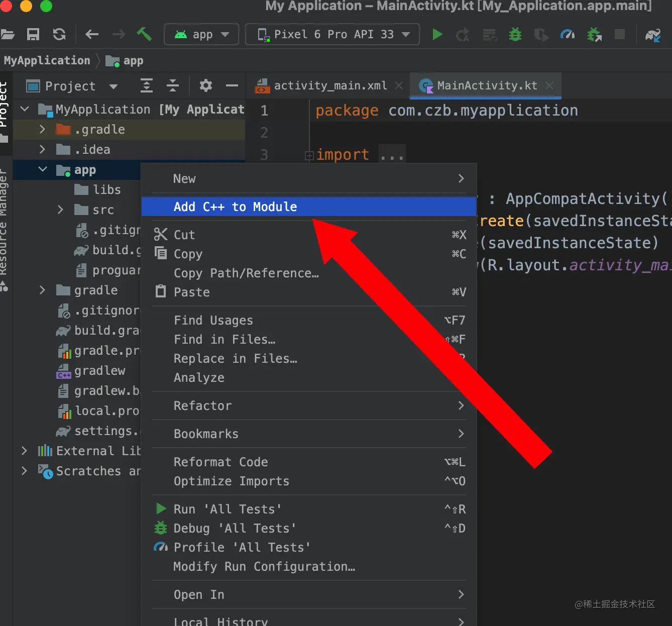Viewport: 672px width, 626px height.
Task: Debug the app with the bug icon
Action: pyautogui.click(x=515, y=35)
